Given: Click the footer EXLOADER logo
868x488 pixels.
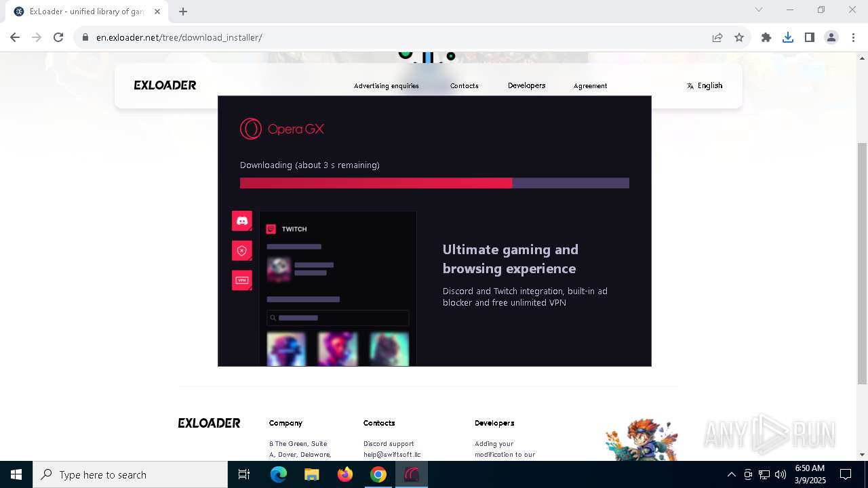Looking at the screenshot, I should [x=209, y=423].
